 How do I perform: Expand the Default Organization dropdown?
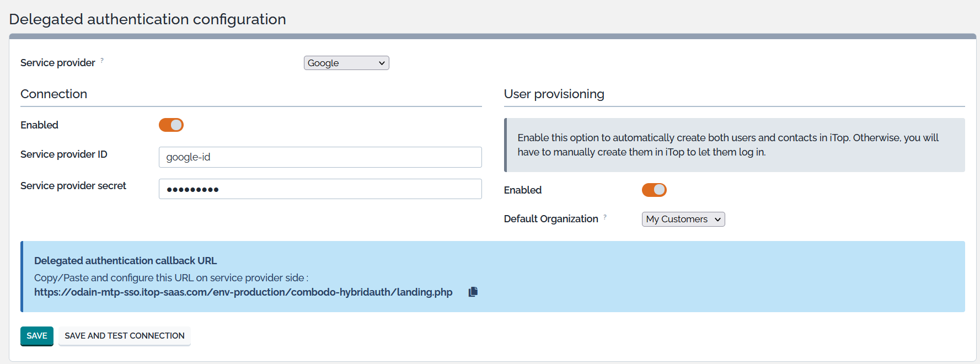pyautogui.click(x=683, y=220)
